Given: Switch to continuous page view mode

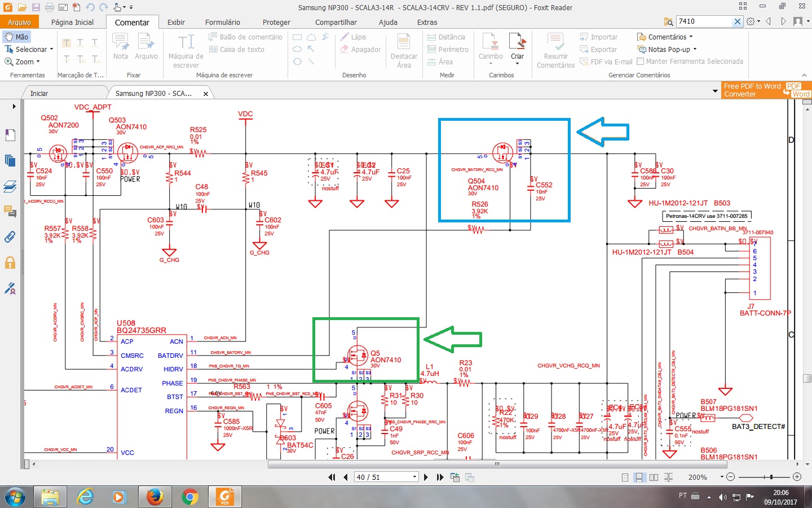Looking at the screenshot, I should click(x=639, y=477).
